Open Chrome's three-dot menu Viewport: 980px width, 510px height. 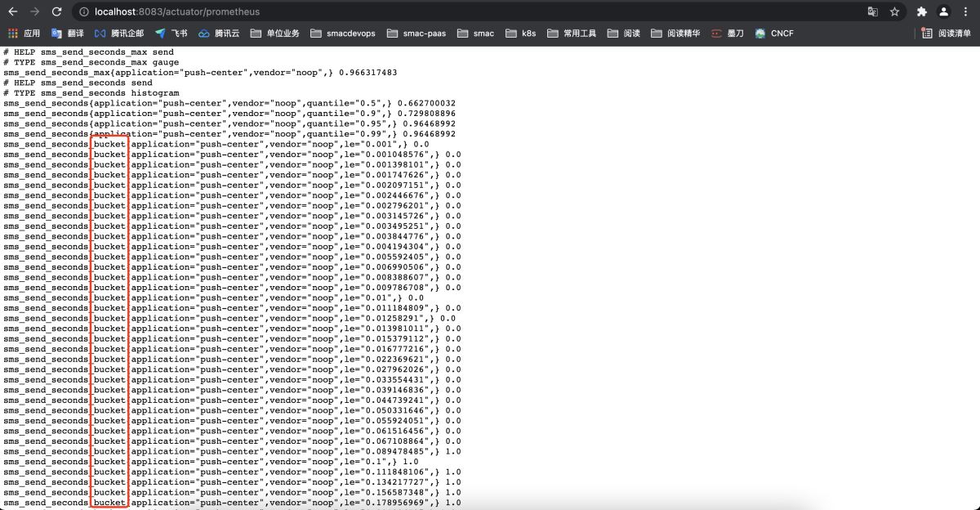pyautogui.click(x=965, y=12)
